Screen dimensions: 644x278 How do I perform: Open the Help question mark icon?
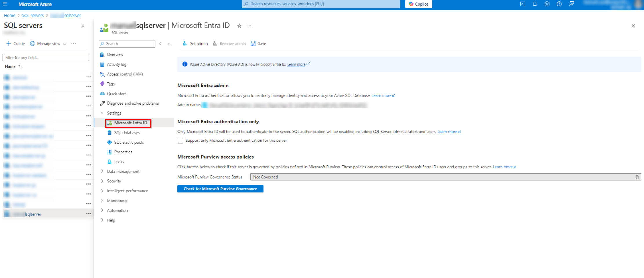[x=559, y=4]
